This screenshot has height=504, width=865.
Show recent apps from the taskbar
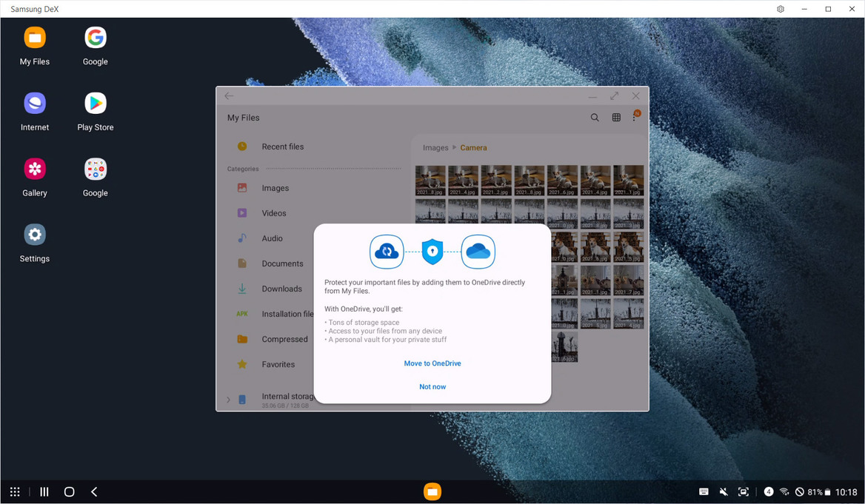point(44,492)
